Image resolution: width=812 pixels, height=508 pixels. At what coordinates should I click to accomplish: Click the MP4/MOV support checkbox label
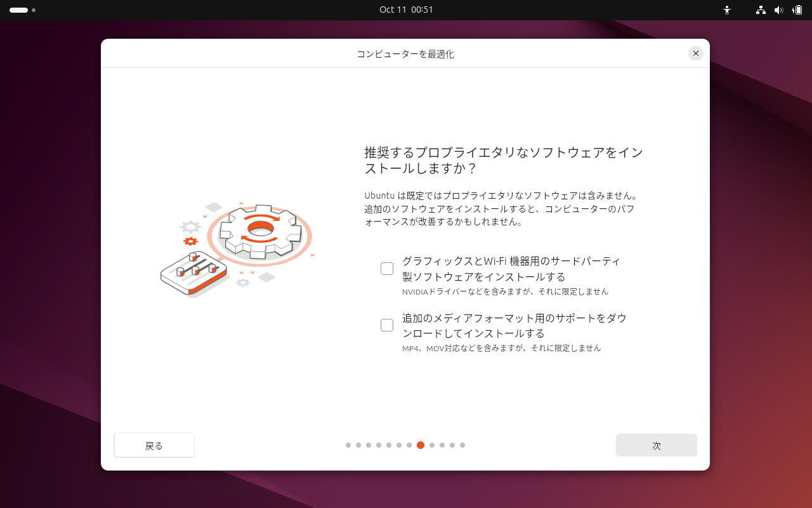click(513, 325)
